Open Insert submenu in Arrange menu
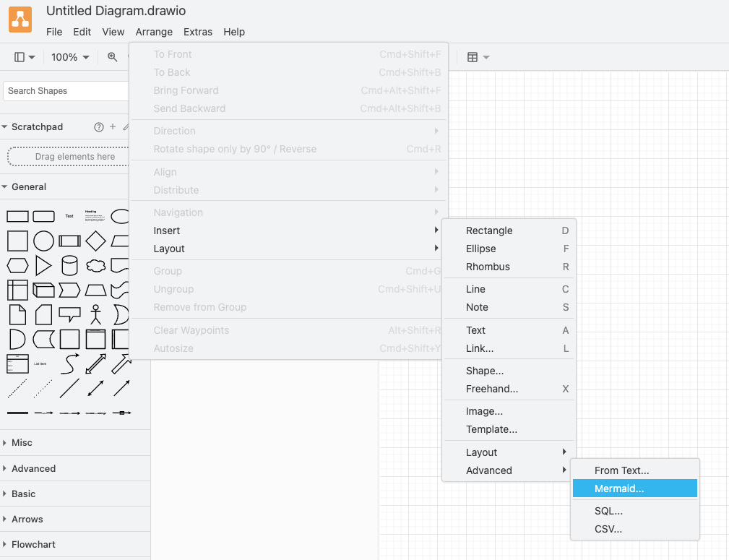Viewport: 729px width, 560px height. tap(288, 231)
